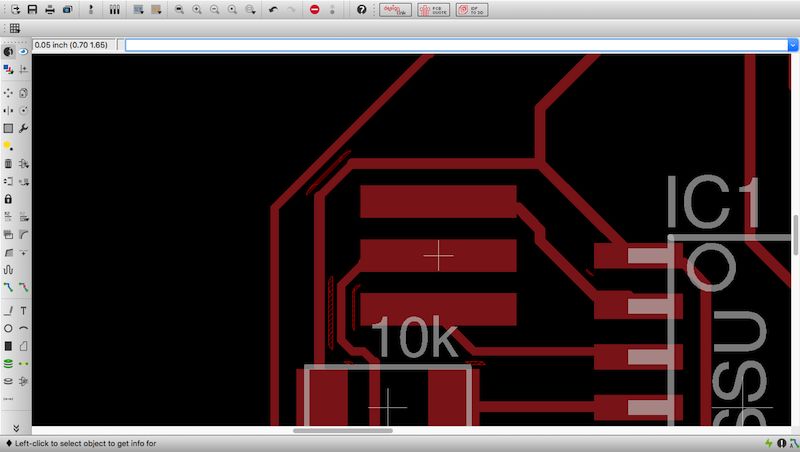Open the Grid settings icon

click(x=15, y=29)
